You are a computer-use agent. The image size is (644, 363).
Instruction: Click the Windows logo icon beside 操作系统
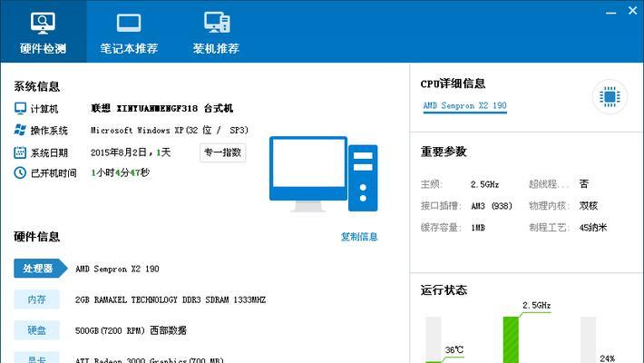20,130
